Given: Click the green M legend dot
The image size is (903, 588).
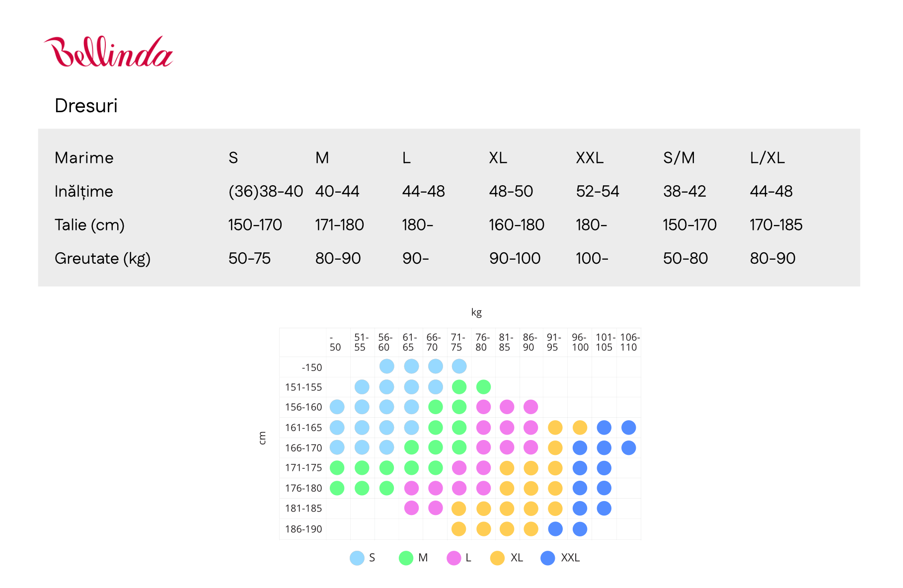Looking at the screenshot, I should 406,558.
